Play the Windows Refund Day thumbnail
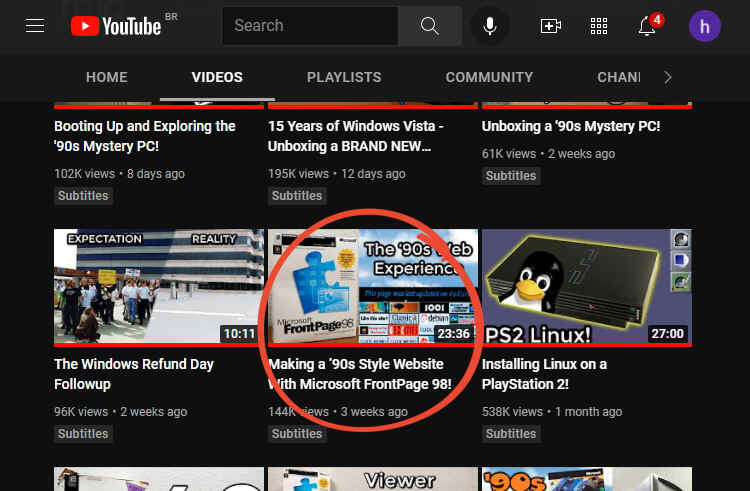Screen dimensions: 750x491 [159, 287]
